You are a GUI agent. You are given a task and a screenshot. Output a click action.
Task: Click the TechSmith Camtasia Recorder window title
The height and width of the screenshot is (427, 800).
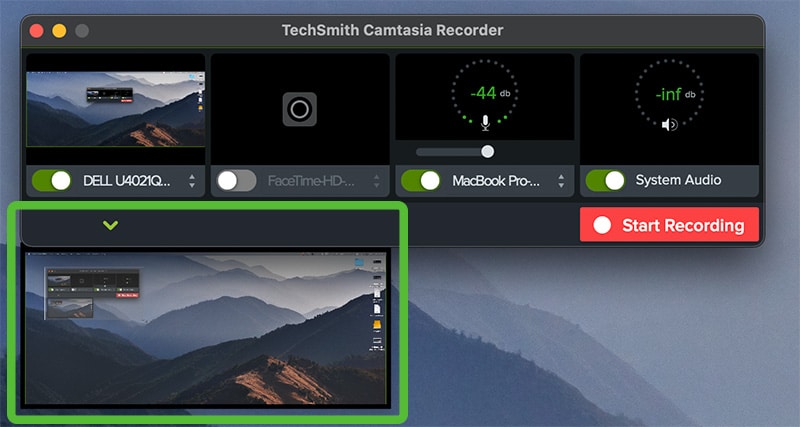point(392,30)
